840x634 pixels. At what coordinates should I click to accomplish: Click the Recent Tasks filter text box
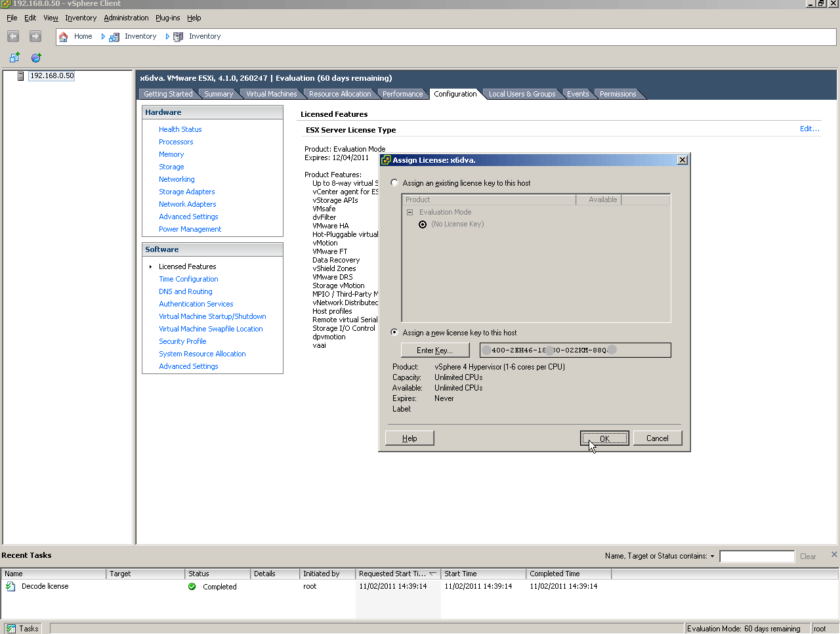tap(757, 557)
